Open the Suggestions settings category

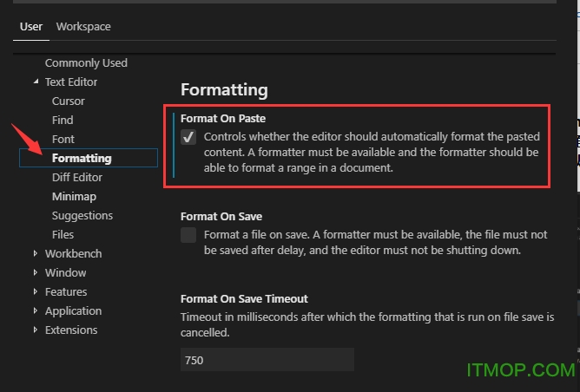82,216
